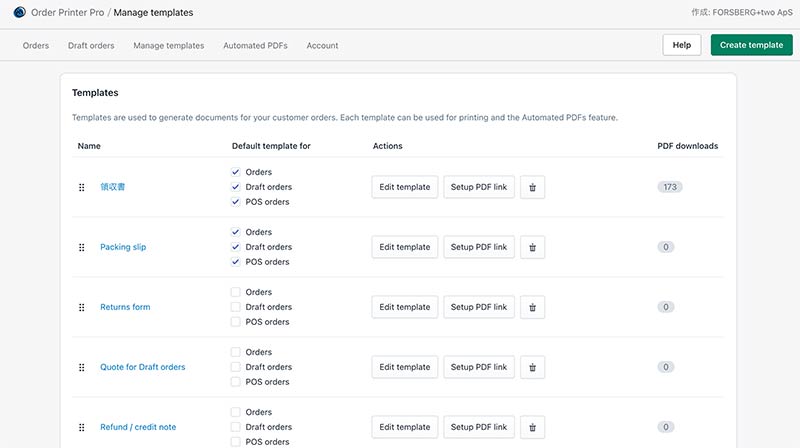Uncheck POS orders for Packing slip
The image size is (800, 448).
[x=236, y=262]
